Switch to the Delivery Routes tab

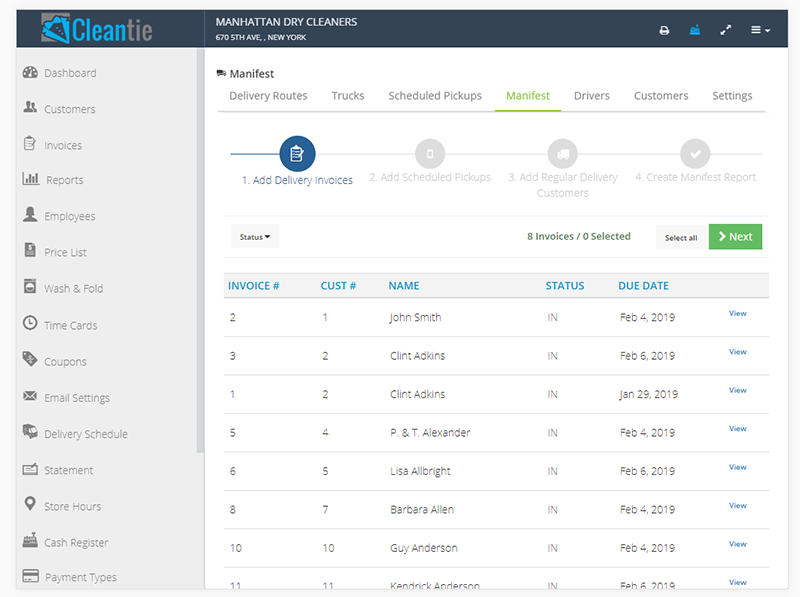coord(268,96)
